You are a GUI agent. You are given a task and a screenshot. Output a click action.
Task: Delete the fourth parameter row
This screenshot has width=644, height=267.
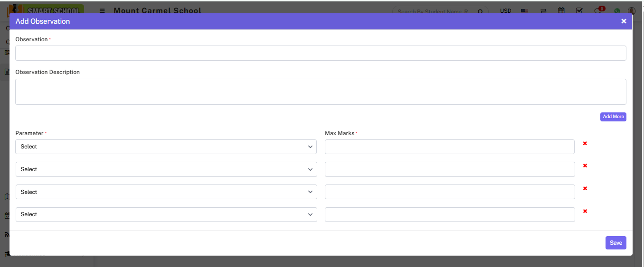[x=585, y=212]
